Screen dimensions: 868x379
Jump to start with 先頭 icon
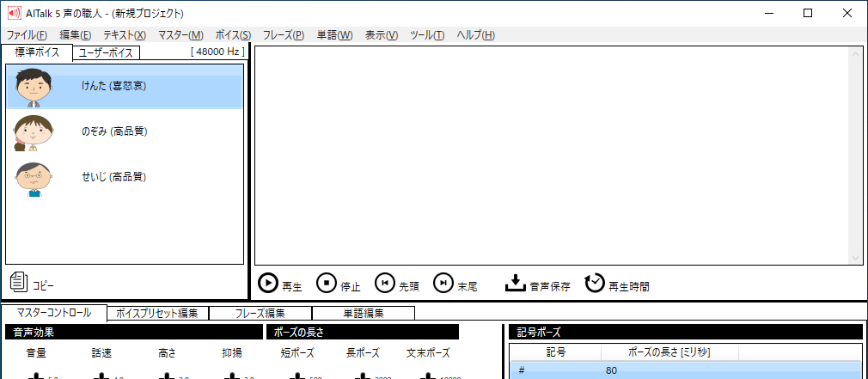tap(385, 284)
